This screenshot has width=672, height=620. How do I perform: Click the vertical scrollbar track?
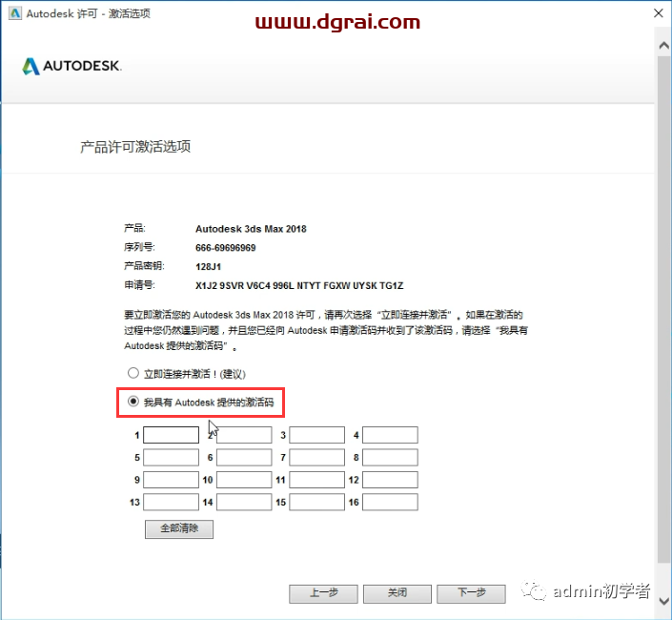[x=663, y=309]
